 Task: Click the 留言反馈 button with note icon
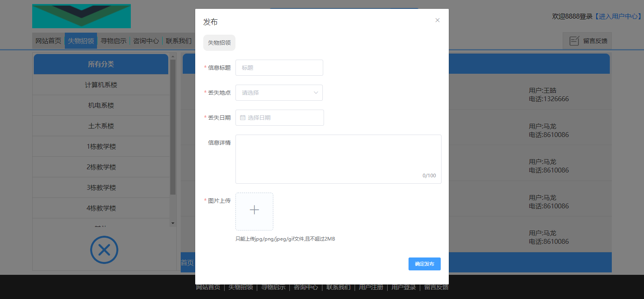[587, 41]
